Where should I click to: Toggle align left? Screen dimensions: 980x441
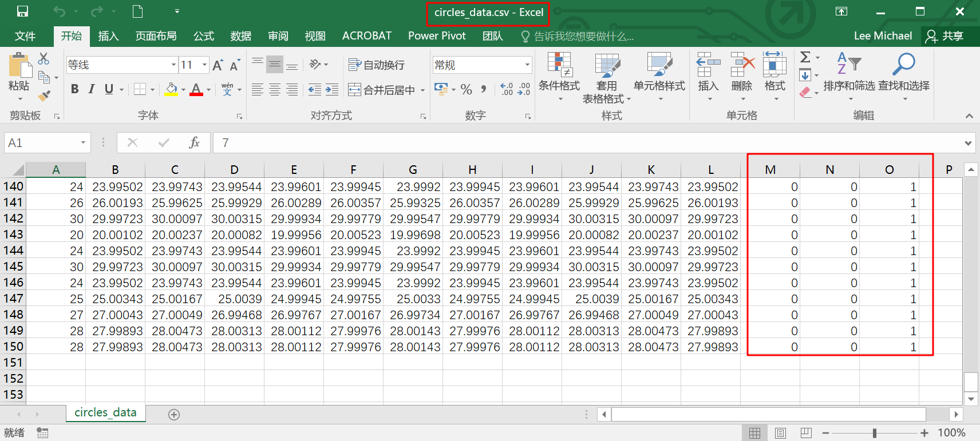[x=258, y=89]
